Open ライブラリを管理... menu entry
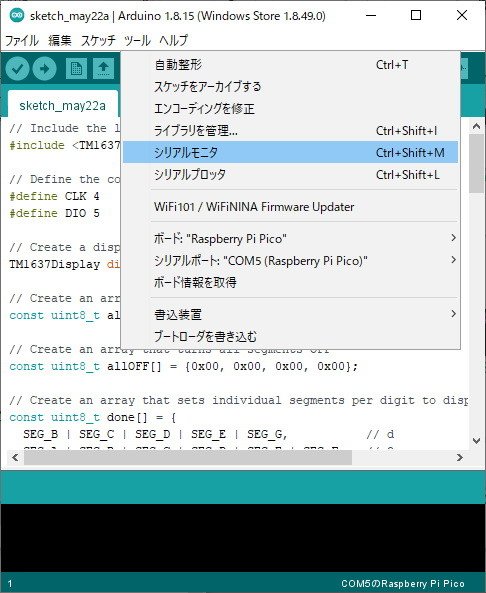 click(290, 130)
